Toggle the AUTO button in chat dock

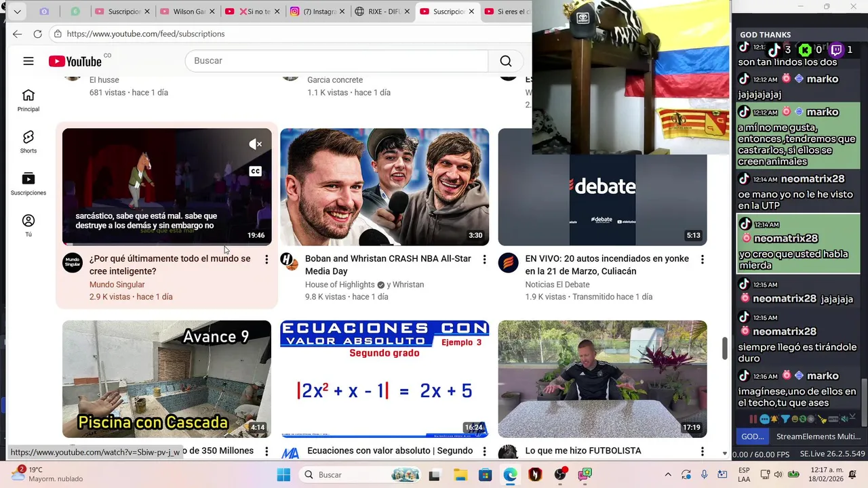833,419
